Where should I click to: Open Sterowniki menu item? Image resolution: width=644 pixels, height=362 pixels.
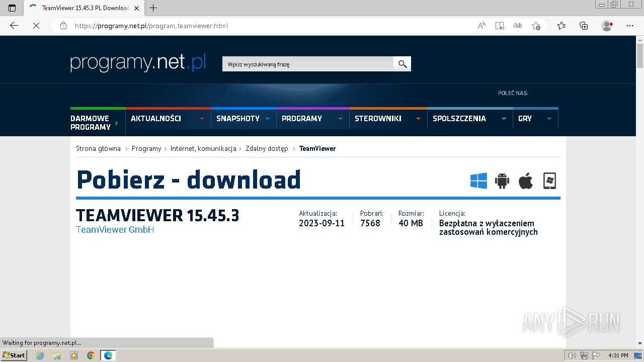click(x=378, y=119)
